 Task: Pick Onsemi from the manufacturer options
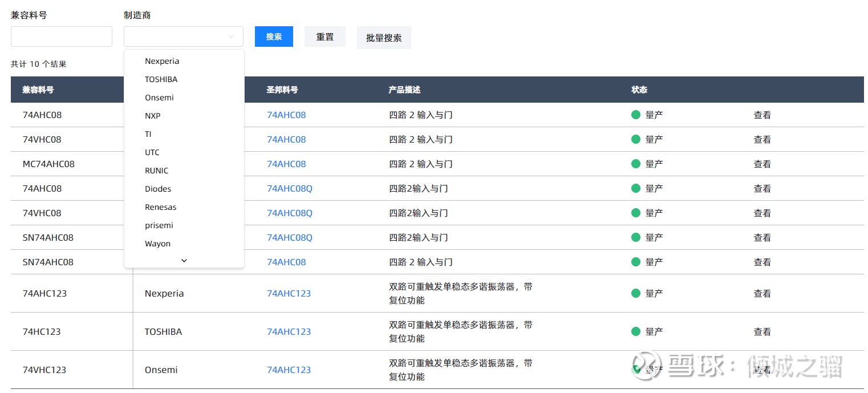click(x=159, y=98)
